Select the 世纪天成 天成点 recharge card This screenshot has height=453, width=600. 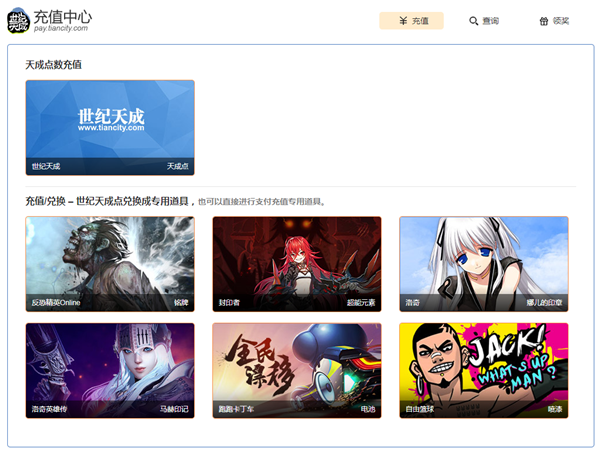pos(110,128)
